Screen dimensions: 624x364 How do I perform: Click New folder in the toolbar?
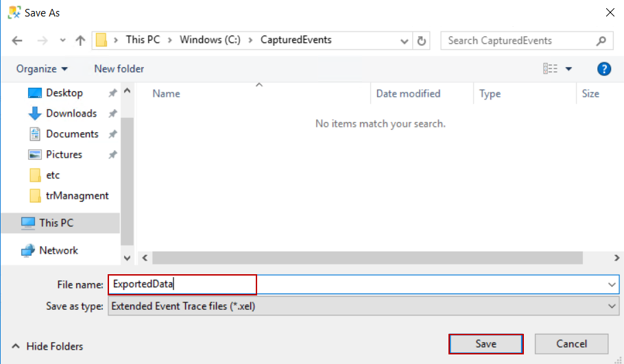(119, 69)
